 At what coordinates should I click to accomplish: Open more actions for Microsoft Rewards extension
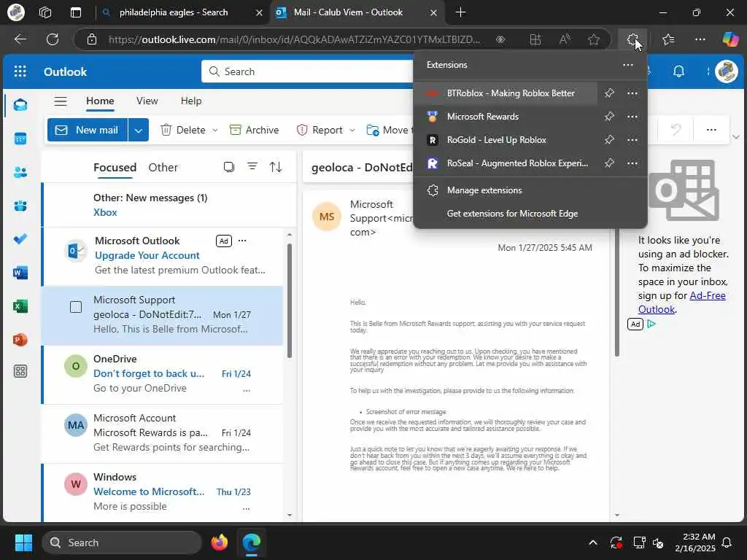click(x=632, y=117)
